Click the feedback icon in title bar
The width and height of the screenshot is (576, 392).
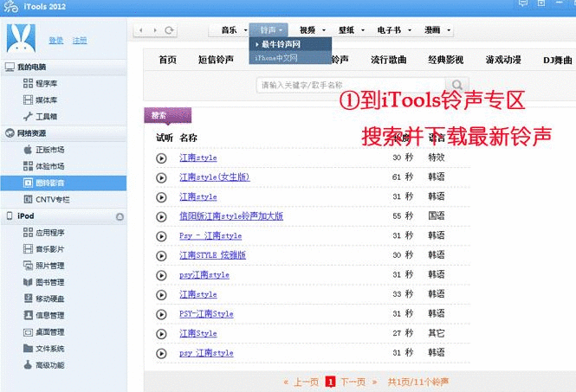pos(523,3)
